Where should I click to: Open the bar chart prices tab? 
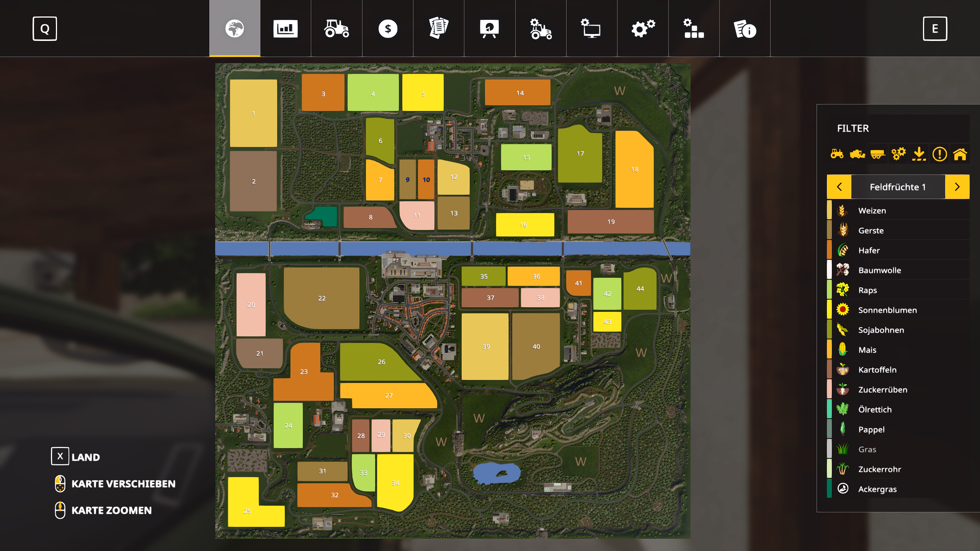(286, 28)
